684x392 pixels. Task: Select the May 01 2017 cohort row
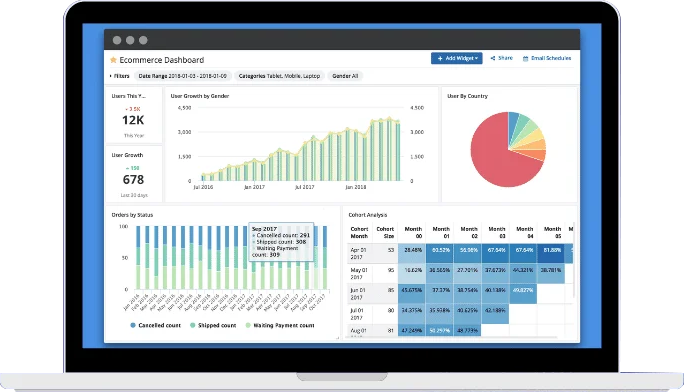[x=460, y=273]
